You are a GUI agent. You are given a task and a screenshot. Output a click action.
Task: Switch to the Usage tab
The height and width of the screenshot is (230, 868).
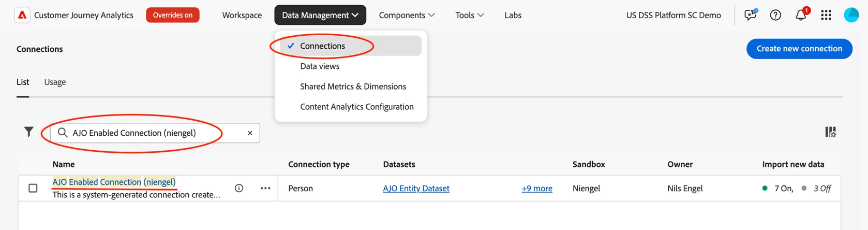[55, 82]
